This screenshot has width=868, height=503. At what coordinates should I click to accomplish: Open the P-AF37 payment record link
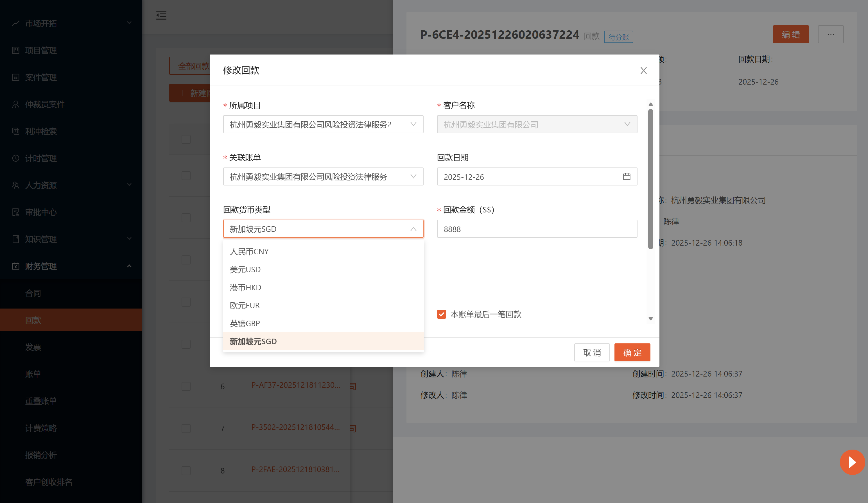pos(295,385)
